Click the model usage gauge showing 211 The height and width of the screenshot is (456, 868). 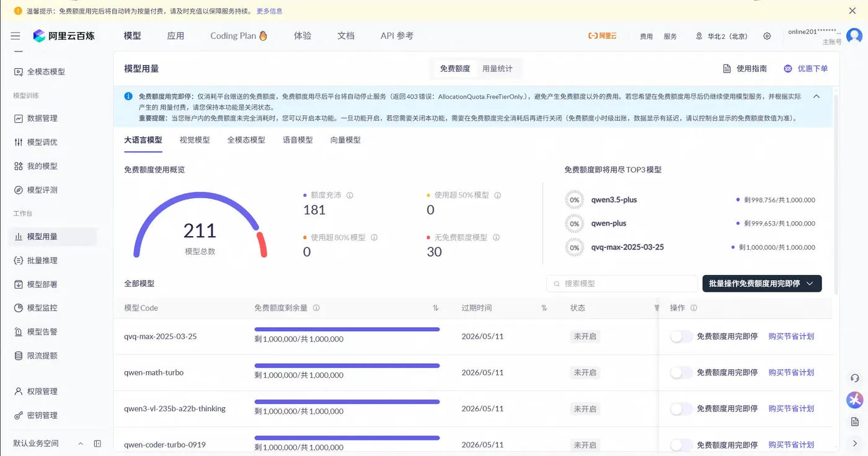(200, 226)
